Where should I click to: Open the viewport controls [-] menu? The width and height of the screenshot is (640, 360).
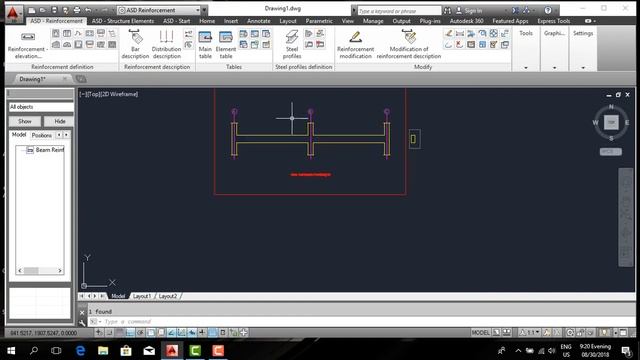tap(83, 94)
